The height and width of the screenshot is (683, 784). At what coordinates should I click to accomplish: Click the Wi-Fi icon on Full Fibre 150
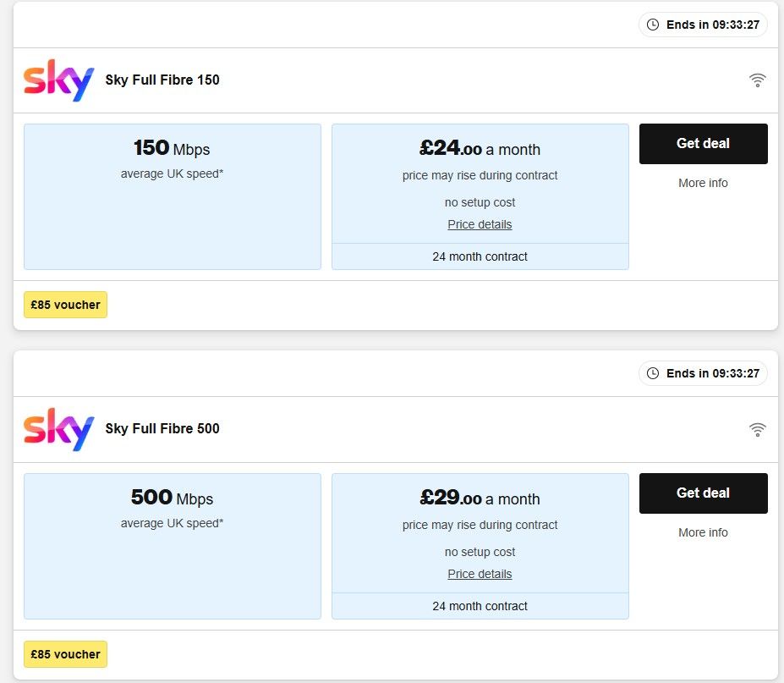pos(758,80)
